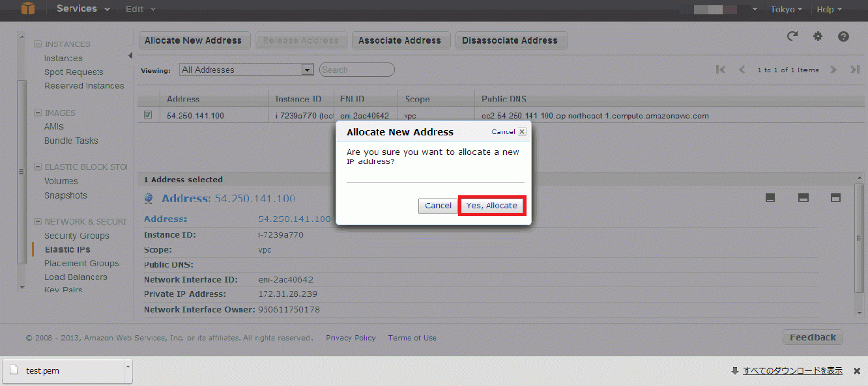Click the Feedback button
This screenshot has height=386, width=868.
[x=813, y=337]
